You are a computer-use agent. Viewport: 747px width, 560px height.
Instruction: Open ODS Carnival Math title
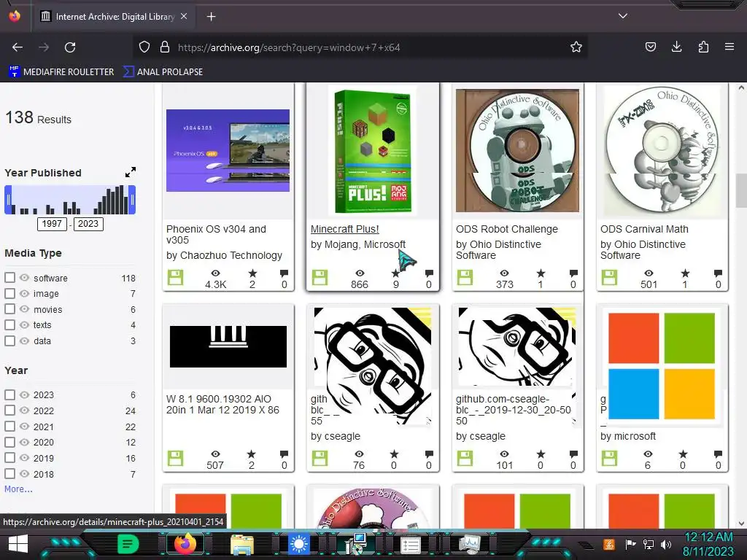[644, 229]
